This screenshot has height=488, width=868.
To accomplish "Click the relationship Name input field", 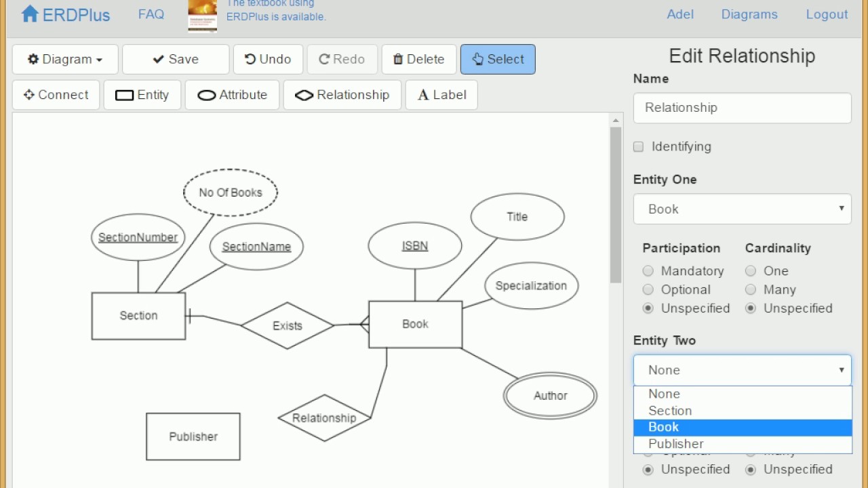I will pos(741,108).
